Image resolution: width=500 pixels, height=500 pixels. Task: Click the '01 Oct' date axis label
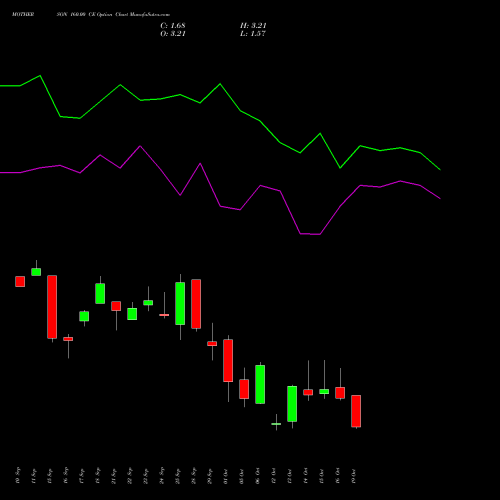pyautogui.click(x=226, y=476)
